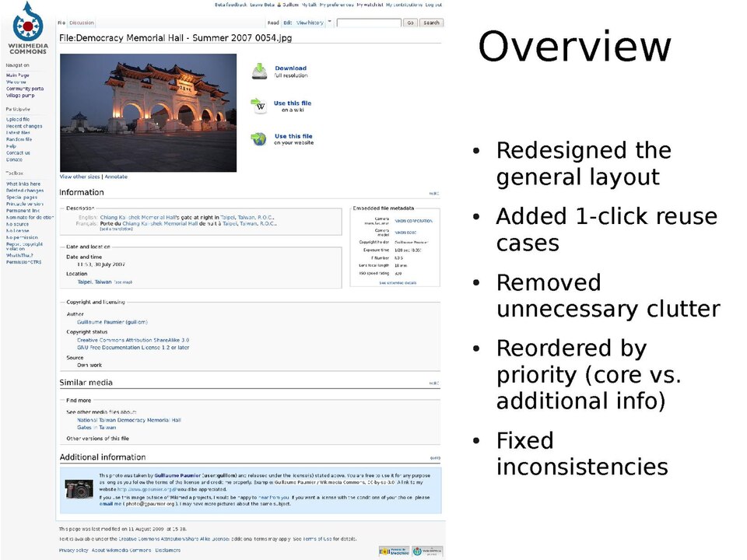The width and height of the screenshot is (747, 560).
Task: Click the globe icon for website use
Action: coord(259,139)
